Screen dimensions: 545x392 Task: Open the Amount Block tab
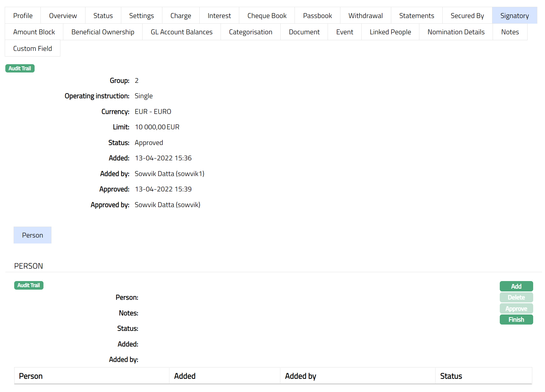tap(34, 32)
